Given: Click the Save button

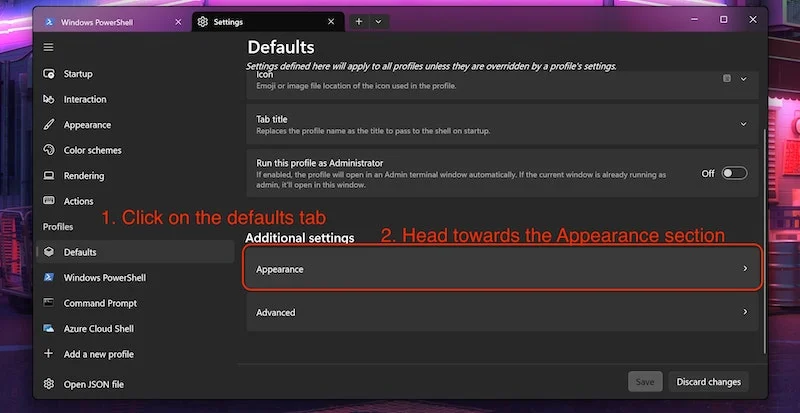Looking at the screenshot, I should coord(645,382).
